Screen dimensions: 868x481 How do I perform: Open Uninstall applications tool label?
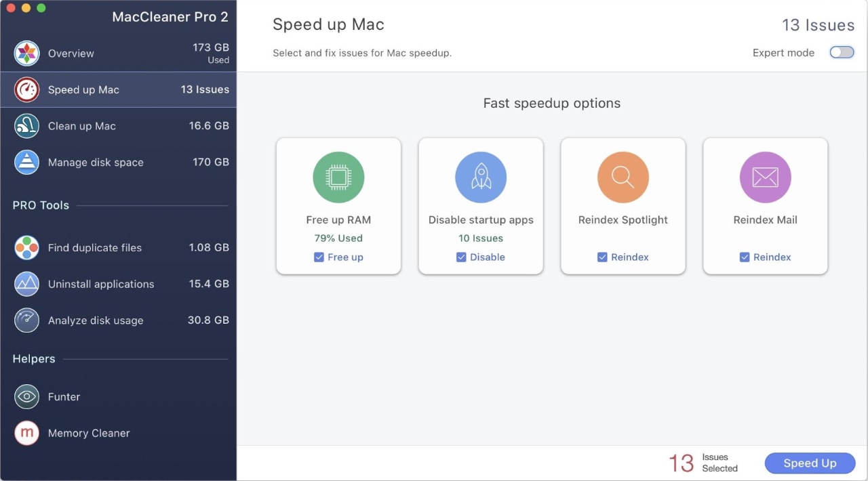101,285
